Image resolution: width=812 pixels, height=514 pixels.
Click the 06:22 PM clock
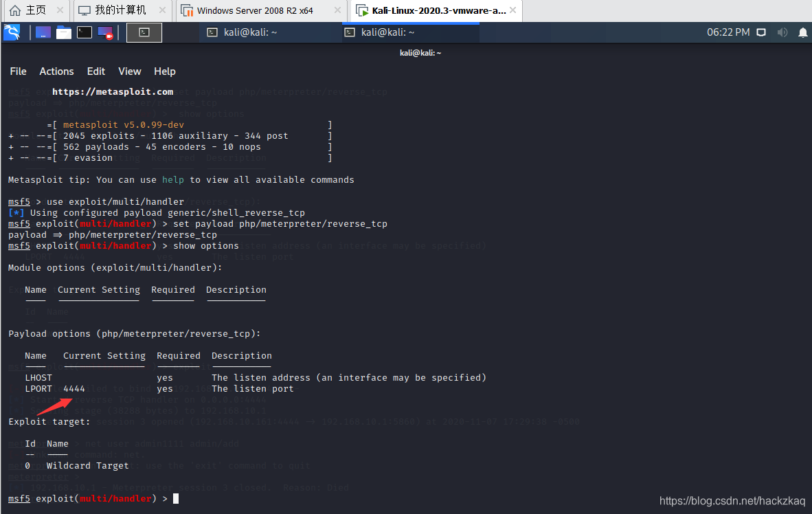click(728, 32)
